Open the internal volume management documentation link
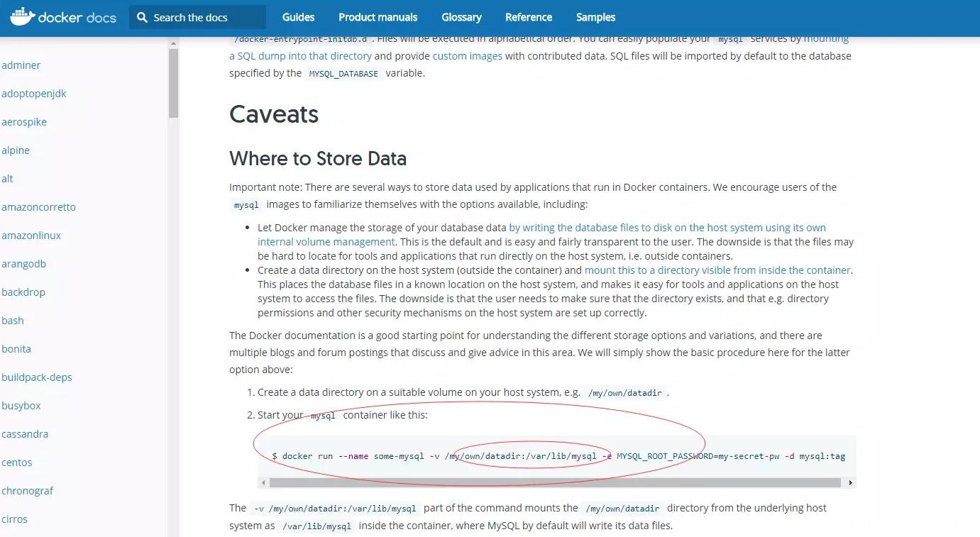The image size is (980, 537). 326,241
